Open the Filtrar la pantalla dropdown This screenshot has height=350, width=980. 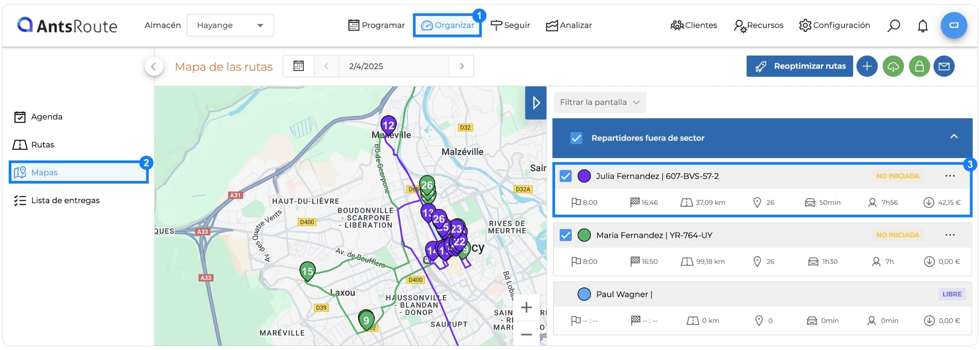click(600, 102)
